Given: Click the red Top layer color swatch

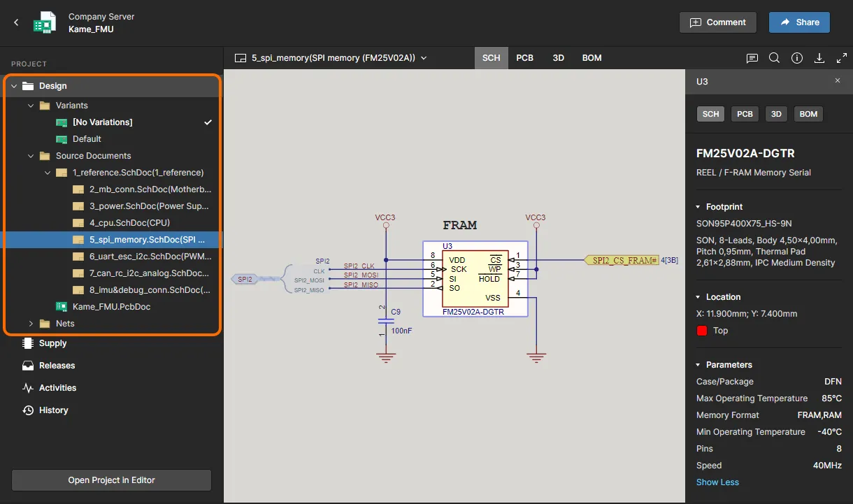Looking at the screenshot, I should click(702, 331).
